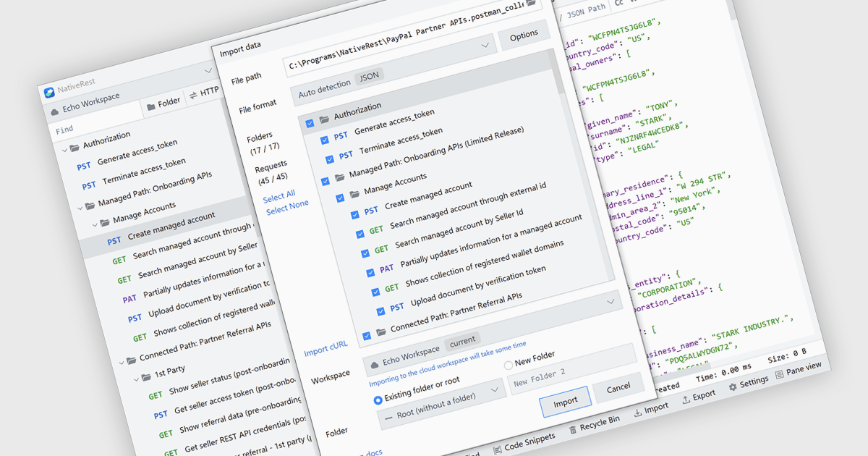Uncheck Create managed account in Import dialog
This screenshot has height=456, width=868.
click(354, 215)
